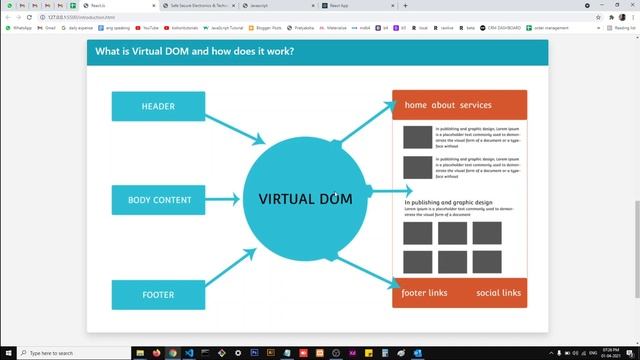Click 'In publishing and graphic design' subheading

tap(449, 202)
